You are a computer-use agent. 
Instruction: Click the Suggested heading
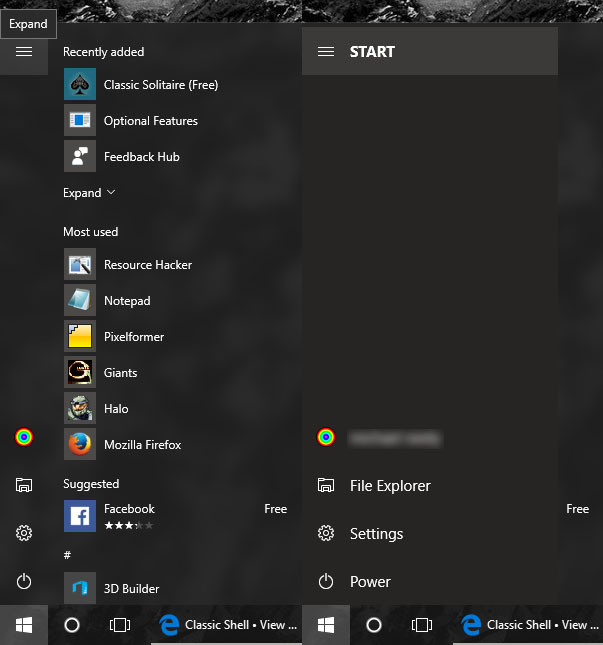(x=91, y=484)
